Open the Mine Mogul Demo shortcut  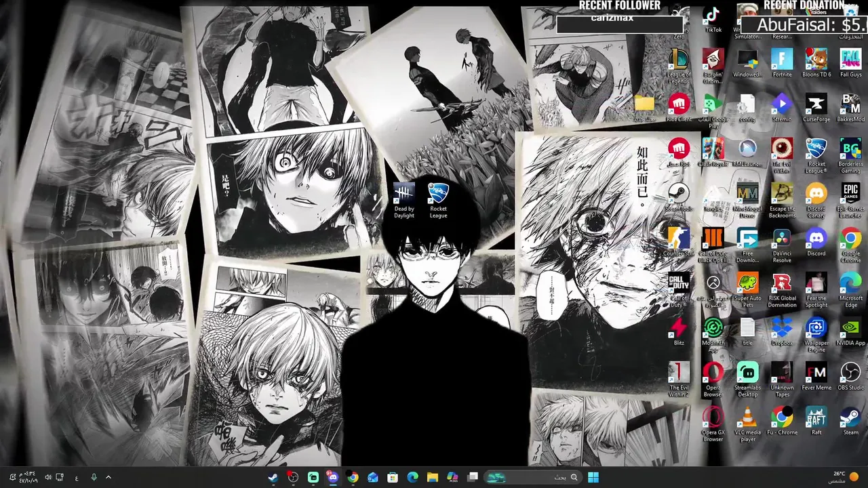click(747, 201)
